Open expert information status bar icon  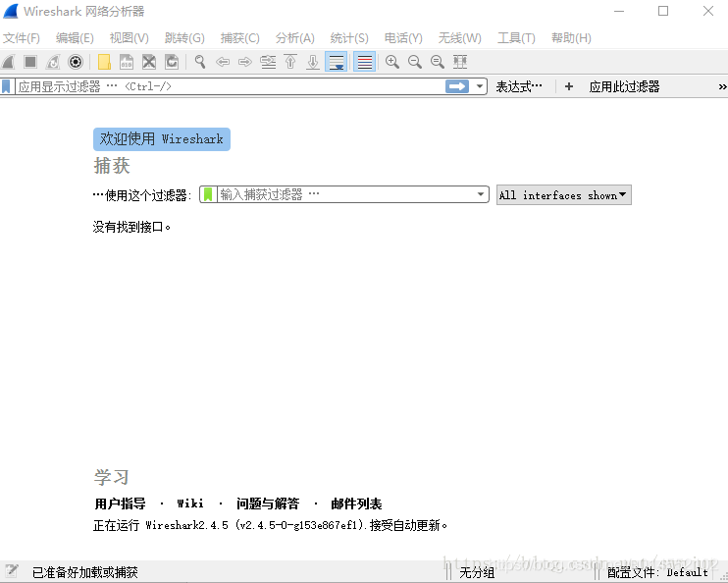pos(12,571)
